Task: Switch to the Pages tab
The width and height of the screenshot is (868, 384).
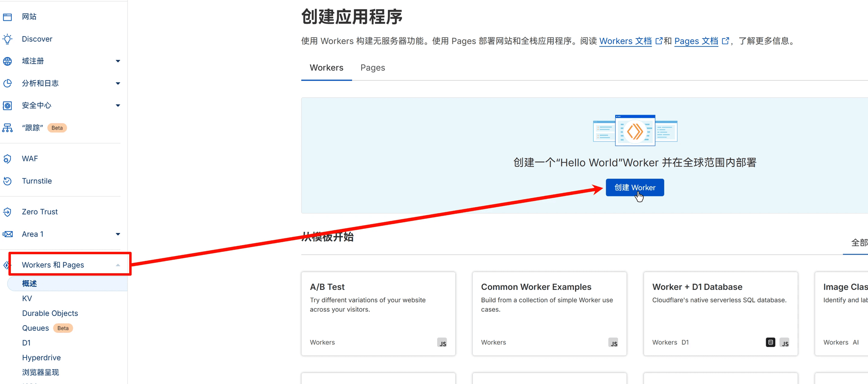Action: [x=373, y=68]
